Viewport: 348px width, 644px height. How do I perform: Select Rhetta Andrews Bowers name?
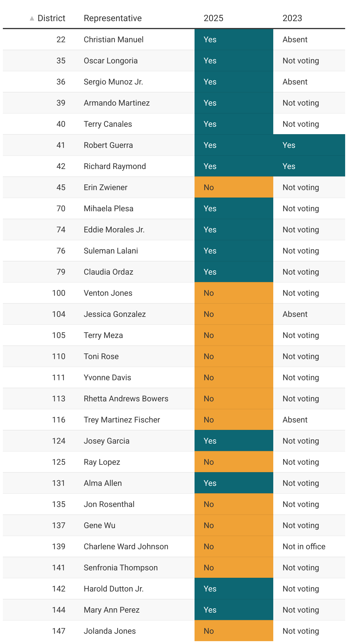coord(126,399)
